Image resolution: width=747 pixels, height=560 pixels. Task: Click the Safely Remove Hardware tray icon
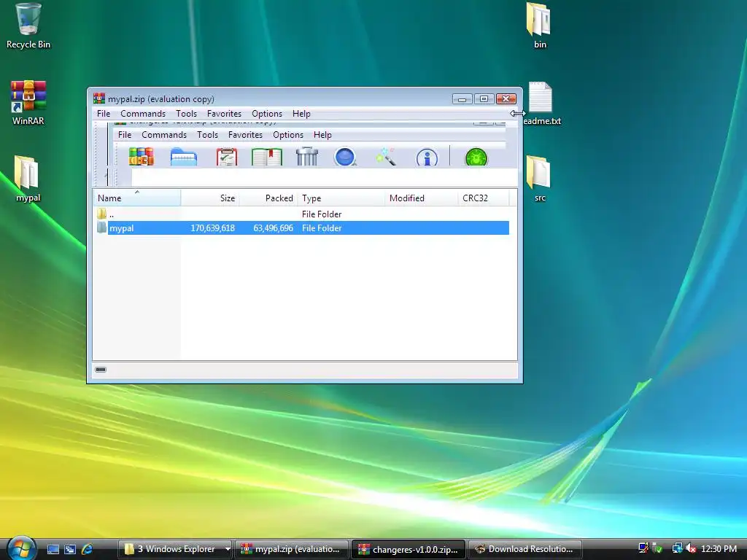[657, 548]
